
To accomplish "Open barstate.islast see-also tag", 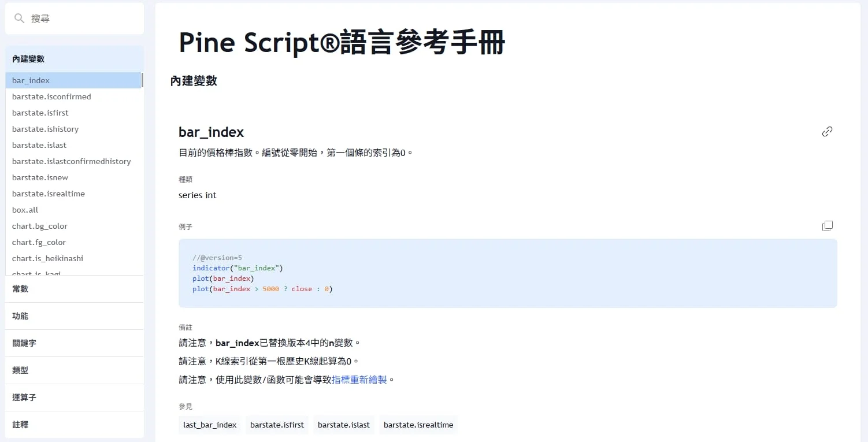I will point(344,425).
